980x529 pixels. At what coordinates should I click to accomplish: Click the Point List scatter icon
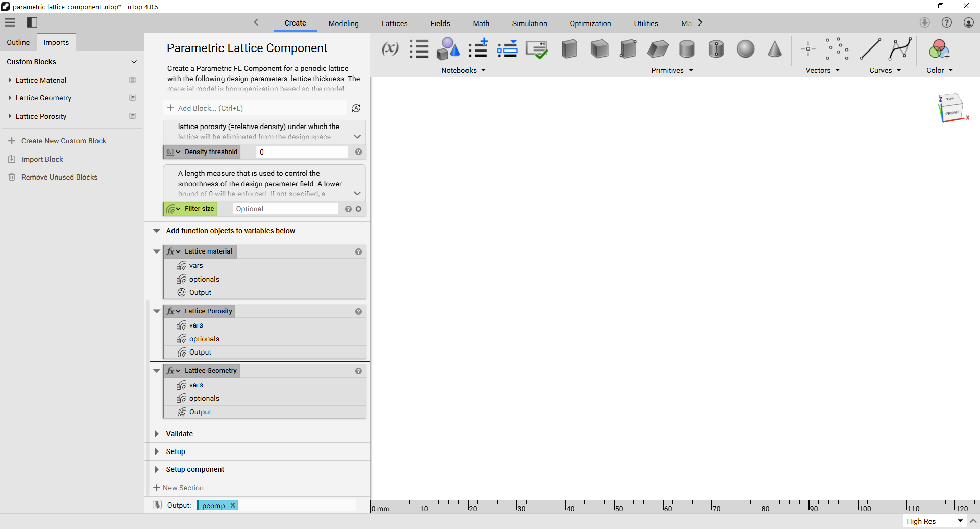[x=837, y=49]
